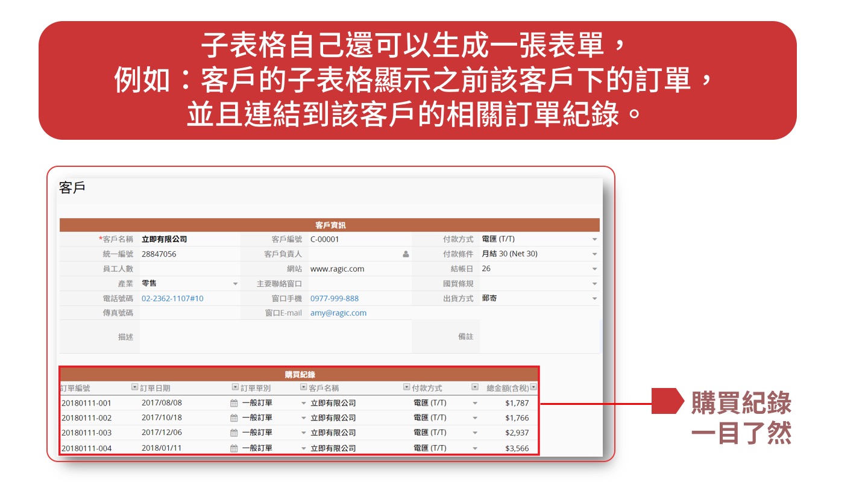Click the 統一編號 value 28847056

click(159, 254)
